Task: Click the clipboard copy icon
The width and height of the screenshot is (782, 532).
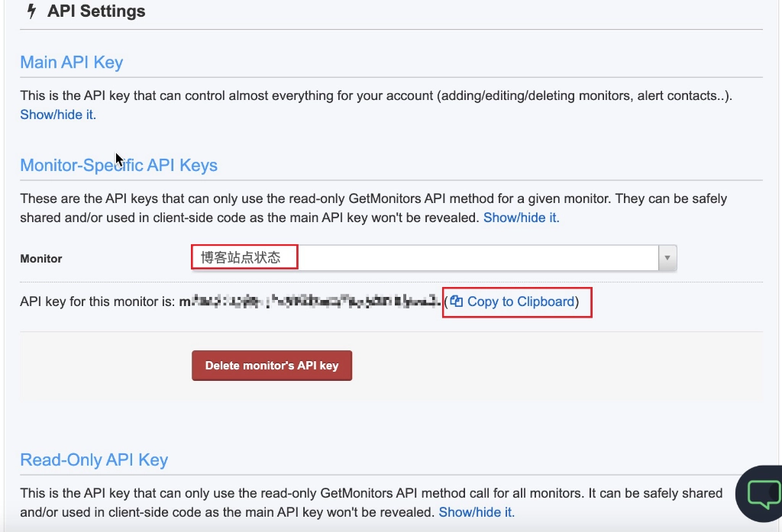Action: (457, 301)
